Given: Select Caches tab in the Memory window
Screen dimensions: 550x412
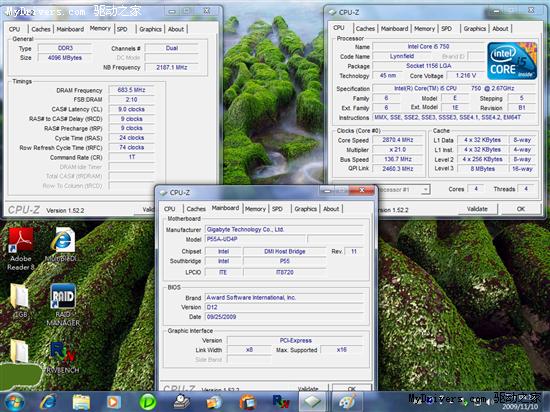Looking at the screenshot, I should point(41,29).
